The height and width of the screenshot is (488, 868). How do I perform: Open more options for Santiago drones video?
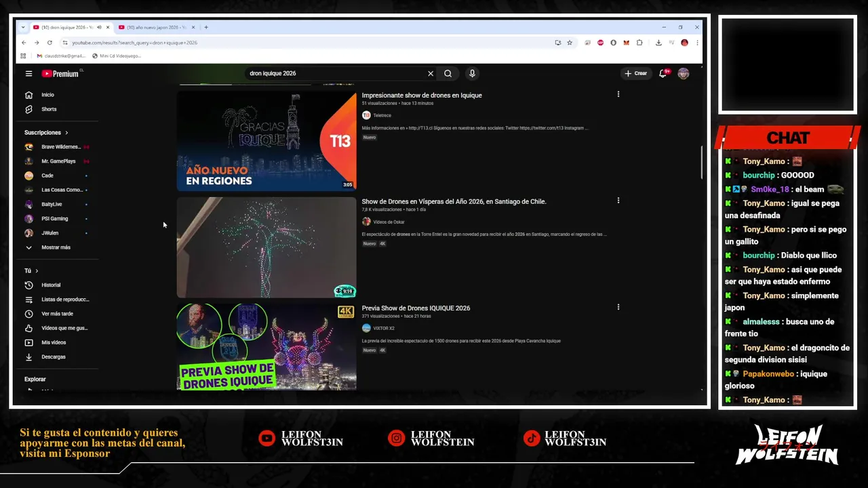pos(618,201)
